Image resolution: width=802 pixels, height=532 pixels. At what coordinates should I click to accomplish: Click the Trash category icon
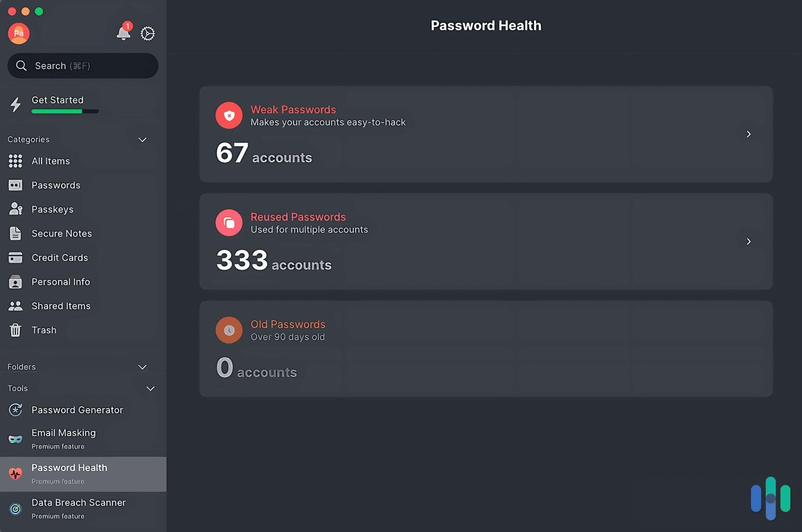pyautogui.click(x=15, y=329)
